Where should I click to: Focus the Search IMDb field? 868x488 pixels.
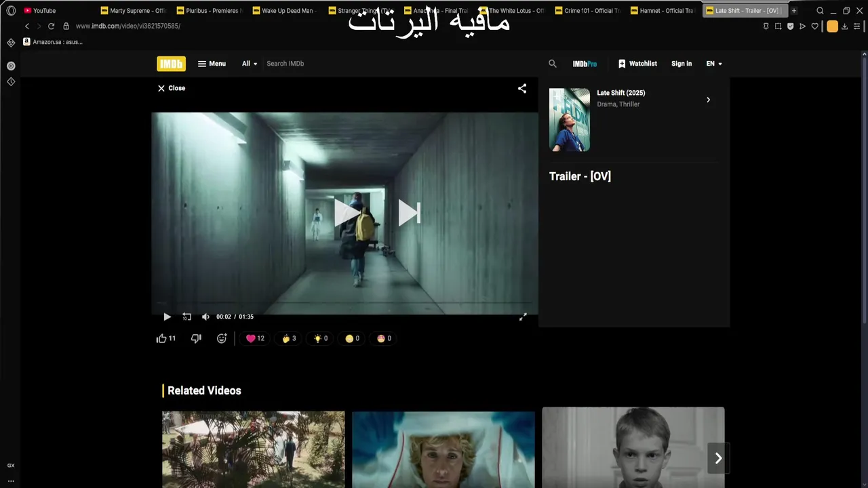point(400,64)
